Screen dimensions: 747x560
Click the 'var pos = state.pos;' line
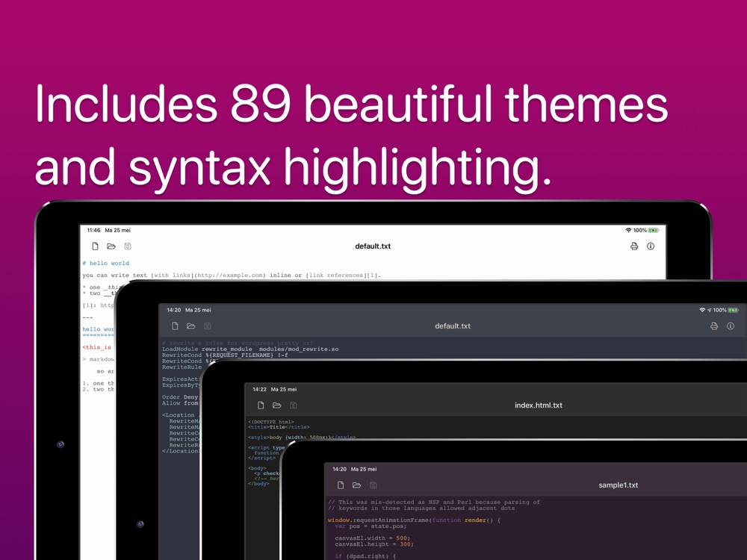click(x=371, y=526)
